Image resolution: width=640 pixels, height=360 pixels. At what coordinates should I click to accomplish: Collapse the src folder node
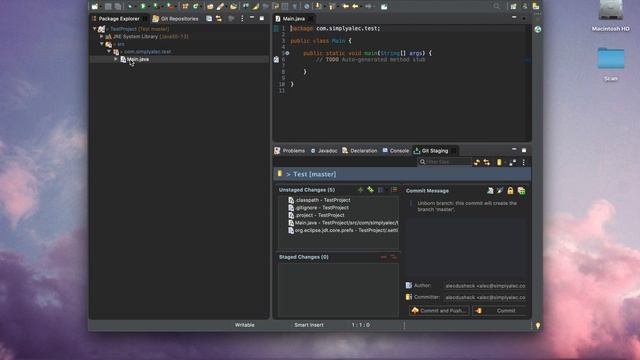point(102,44)
